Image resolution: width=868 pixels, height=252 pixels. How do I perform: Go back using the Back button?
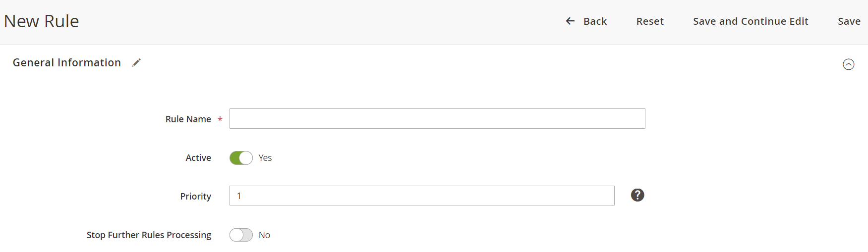point(586,21)
